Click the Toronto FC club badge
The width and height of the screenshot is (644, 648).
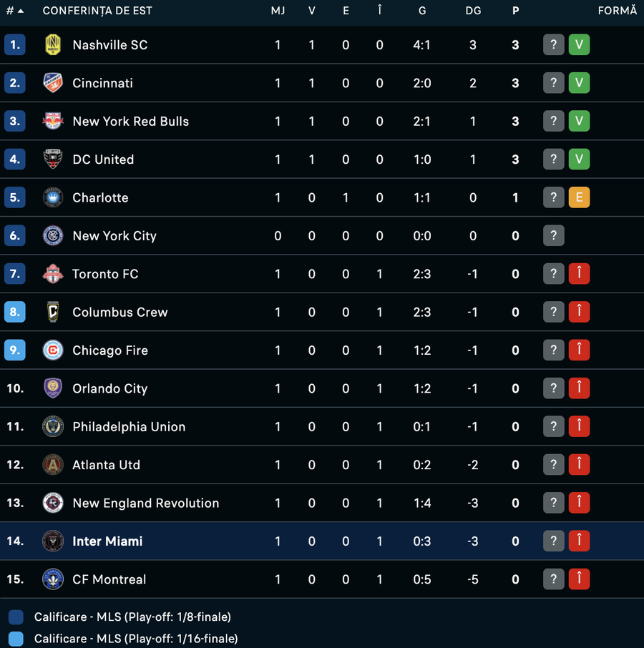[53, 274]
